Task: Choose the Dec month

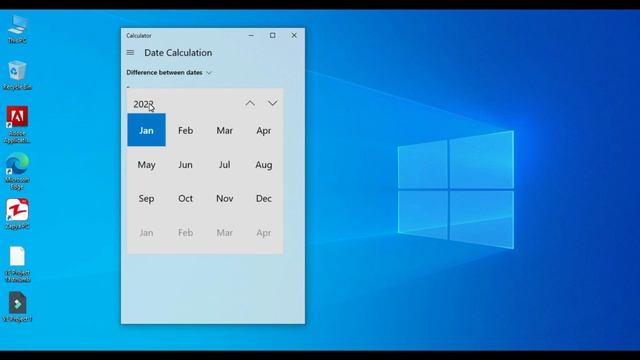Action: (x=264, y=198)
